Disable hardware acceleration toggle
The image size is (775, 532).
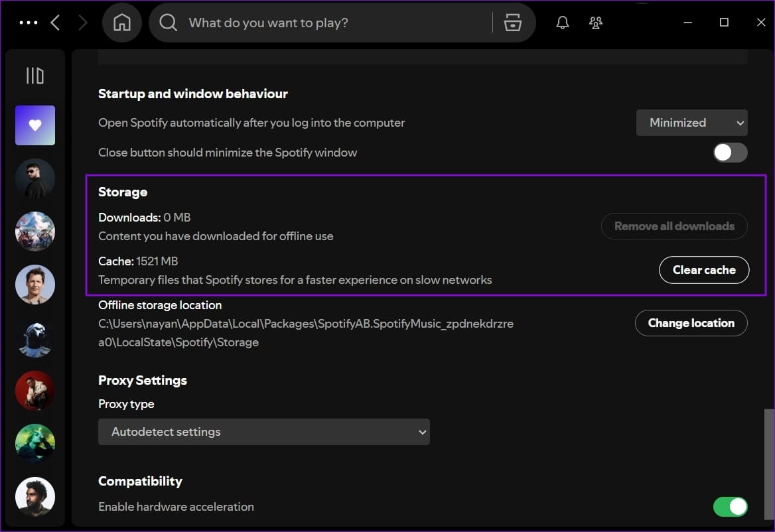tap(730, 507)
